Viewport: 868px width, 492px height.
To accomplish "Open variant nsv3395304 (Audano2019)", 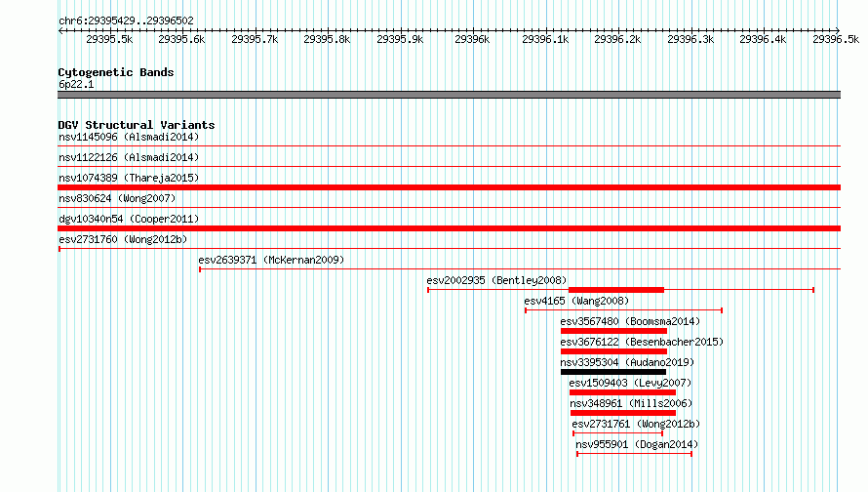I will (627, 362).
